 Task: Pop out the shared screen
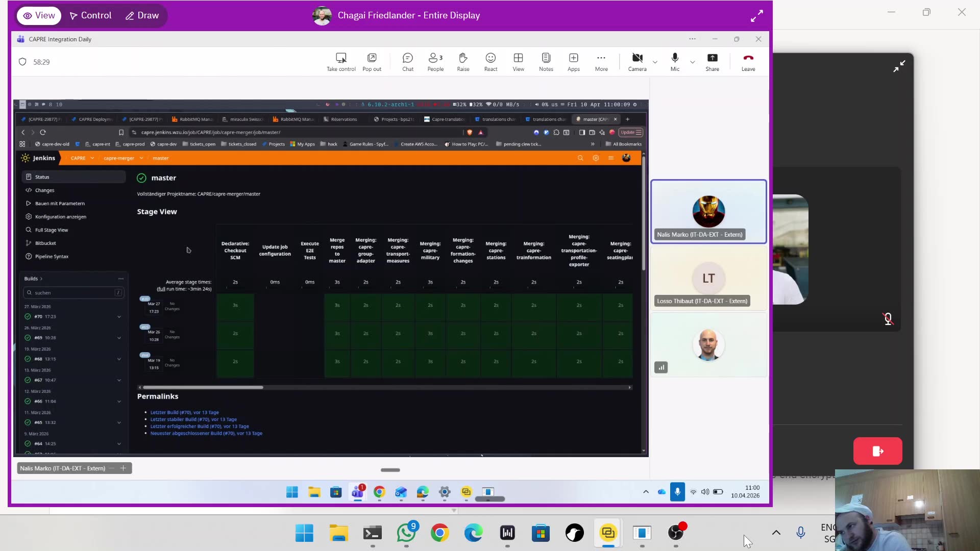372,62
